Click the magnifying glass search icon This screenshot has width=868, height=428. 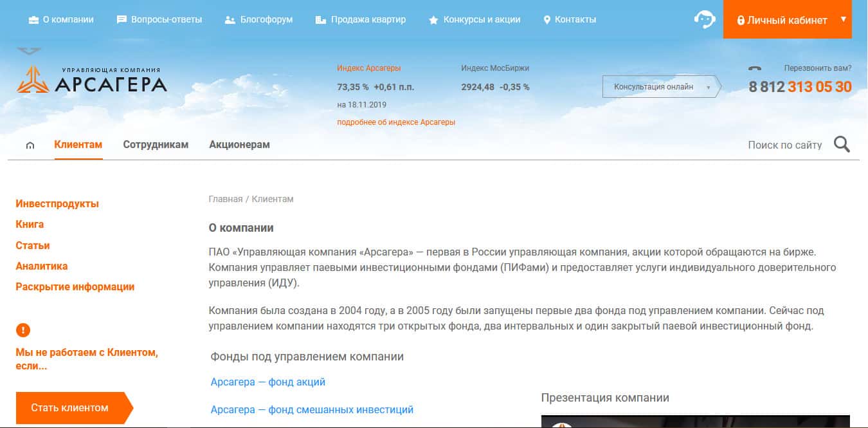tap(842, 144)
